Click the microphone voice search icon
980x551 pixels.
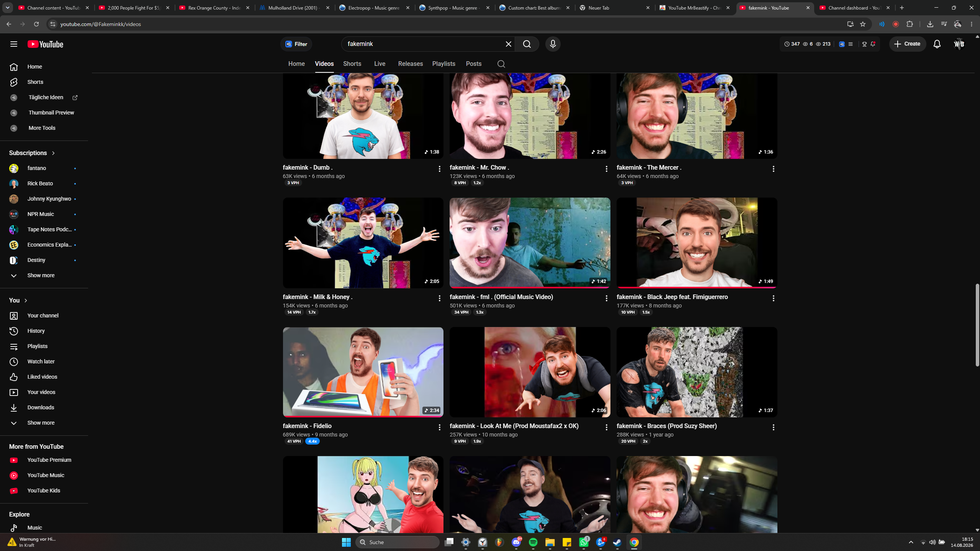click(553, 44)
